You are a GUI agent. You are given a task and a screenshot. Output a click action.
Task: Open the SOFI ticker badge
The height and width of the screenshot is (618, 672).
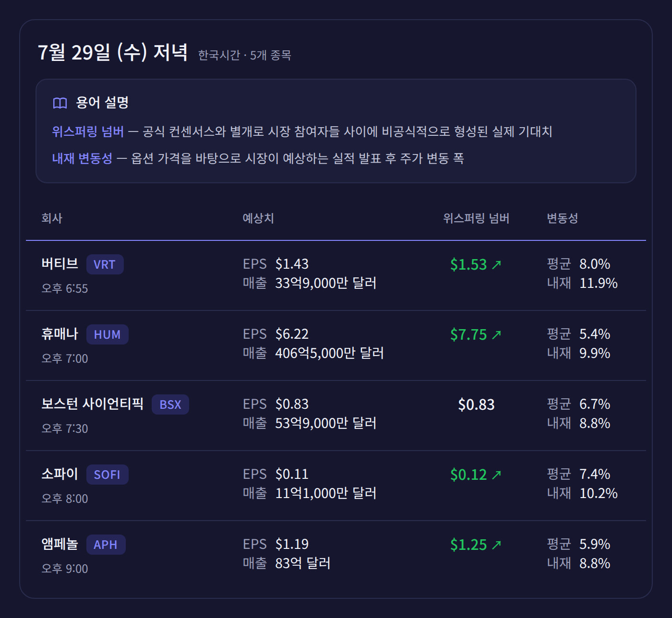tap(107, 475)
